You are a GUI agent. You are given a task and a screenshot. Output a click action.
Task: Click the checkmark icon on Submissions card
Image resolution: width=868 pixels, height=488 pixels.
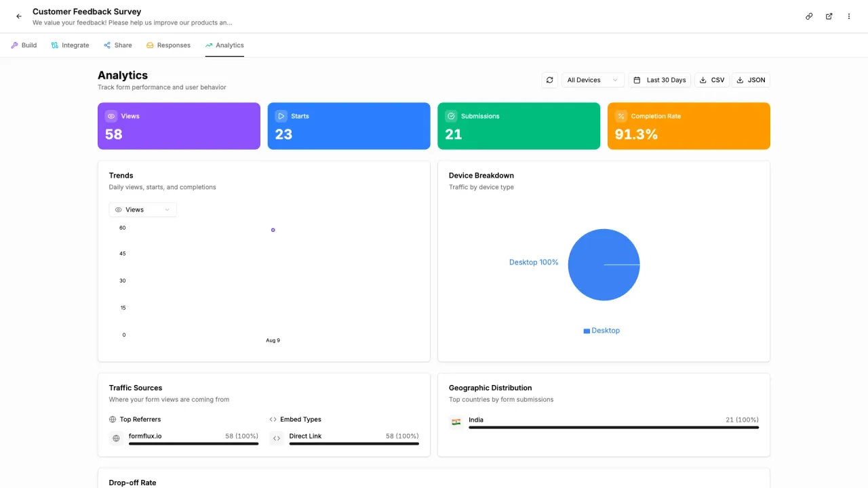point(451,116)
